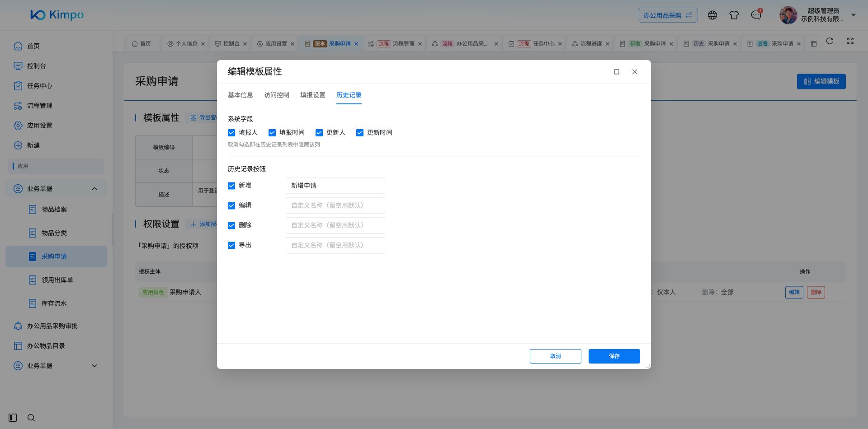The width and height of the screenshot is (868, 429).
Task: Uncheck the 更新时间 checkbox
Action: pyautogui.click(x=360, y=133)
